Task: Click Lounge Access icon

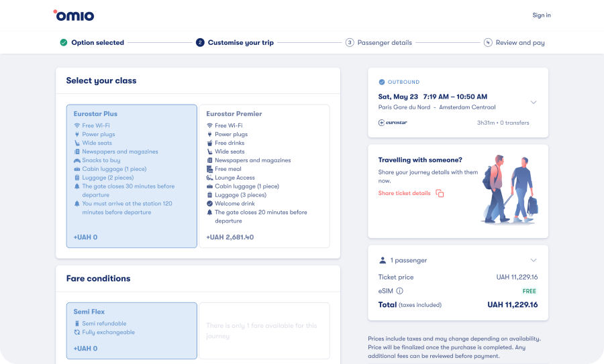Action: click(x=209, y=178)
